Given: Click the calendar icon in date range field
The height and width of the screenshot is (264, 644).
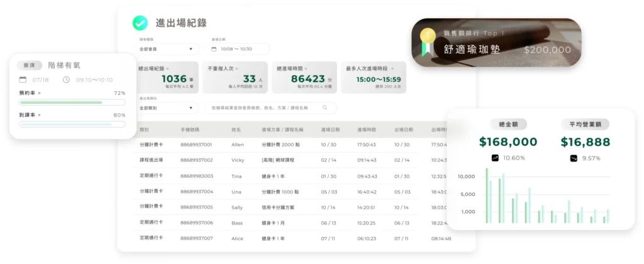Looking at the screenshot, I should pos(214,49).
